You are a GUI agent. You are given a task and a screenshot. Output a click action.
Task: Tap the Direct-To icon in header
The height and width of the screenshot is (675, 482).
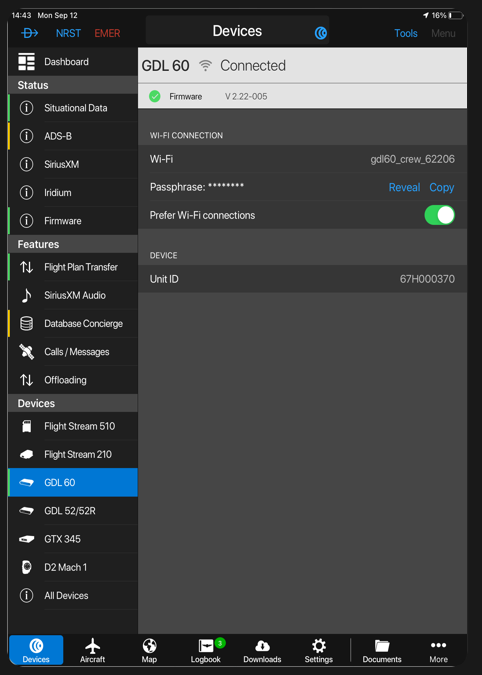[x=30, y=33]
